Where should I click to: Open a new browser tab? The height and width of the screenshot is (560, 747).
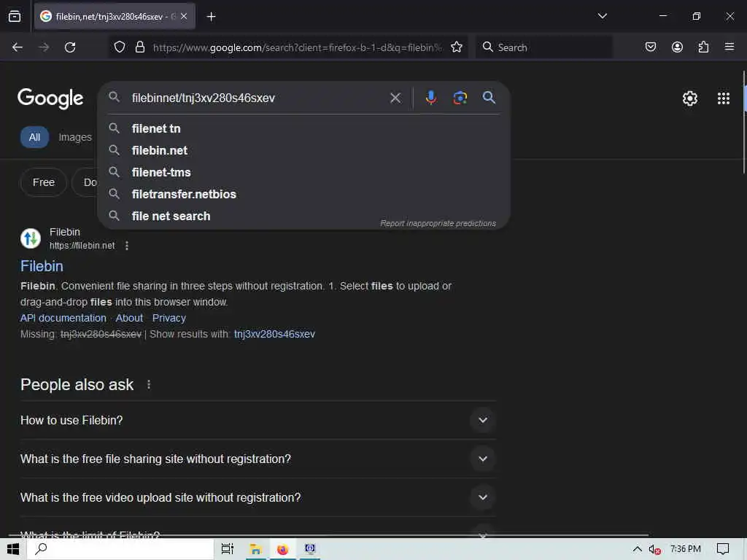pyautogui.click(x=211, y=17)
